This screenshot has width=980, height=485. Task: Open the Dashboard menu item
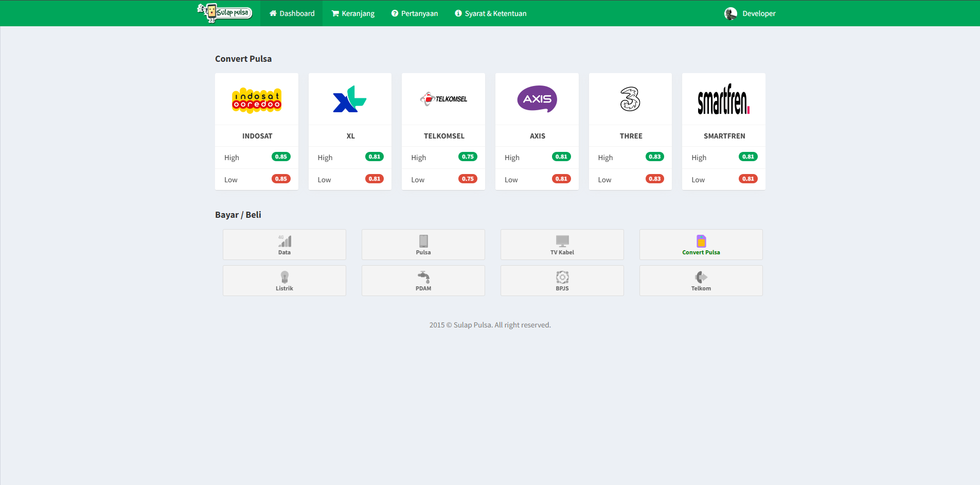tap(292, 13)
